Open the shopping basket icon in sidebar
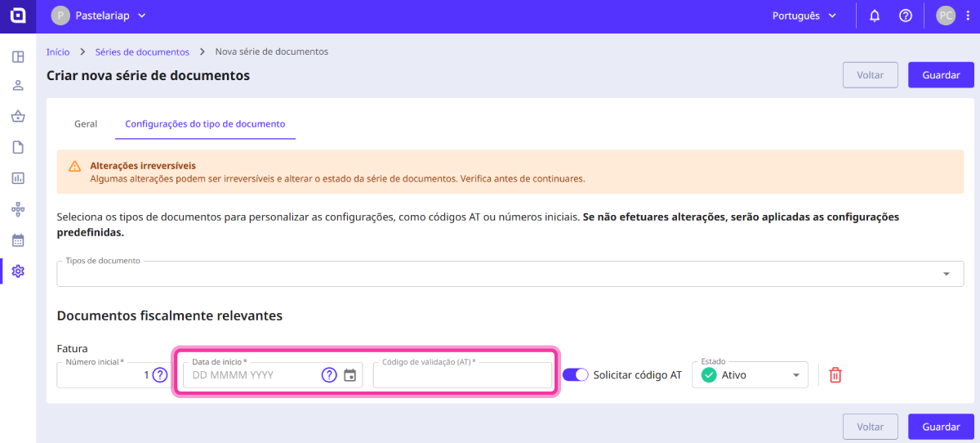The width and height of the screenshot is (980, 443). tap(18, 116)
